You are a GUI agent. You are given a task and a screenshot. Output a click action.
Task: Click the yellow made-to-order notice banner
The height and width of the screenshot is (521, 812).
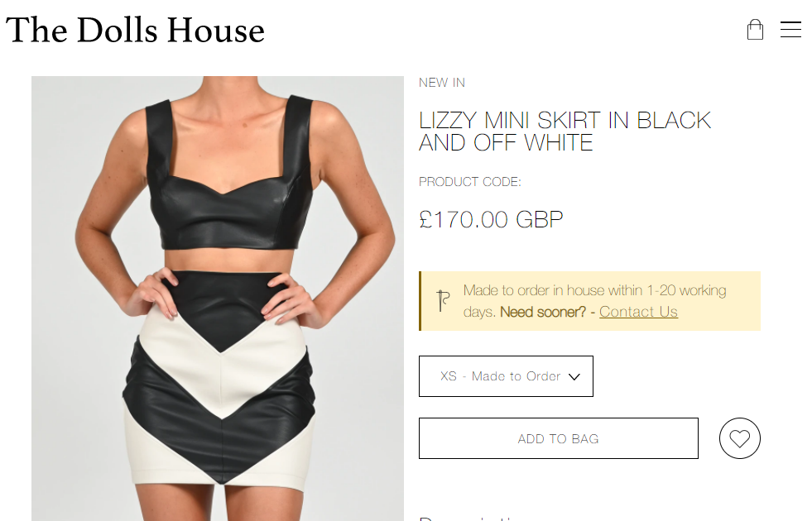click(589, 301)
